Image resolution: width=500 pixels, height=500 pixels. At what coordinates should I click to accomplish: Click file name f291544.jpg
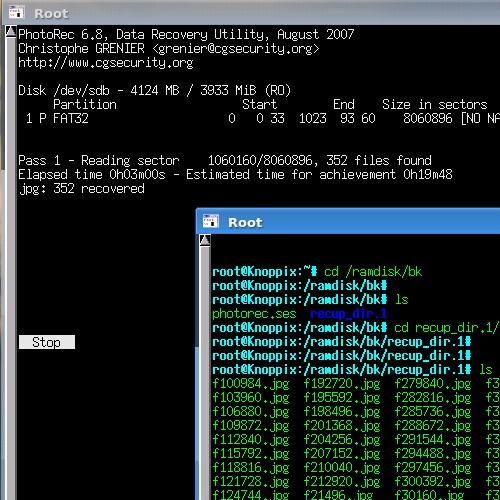pyautogui.click(x=433, y=440)
